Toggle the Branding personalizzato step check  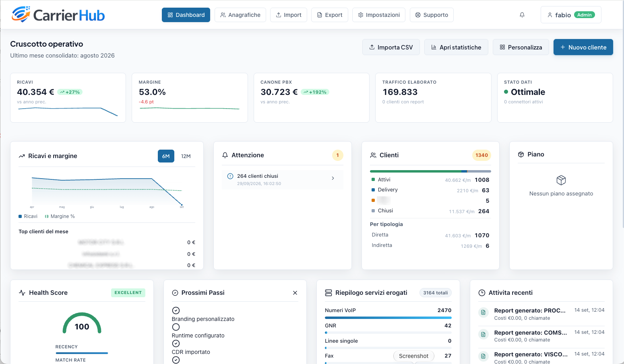pos(176,311)
